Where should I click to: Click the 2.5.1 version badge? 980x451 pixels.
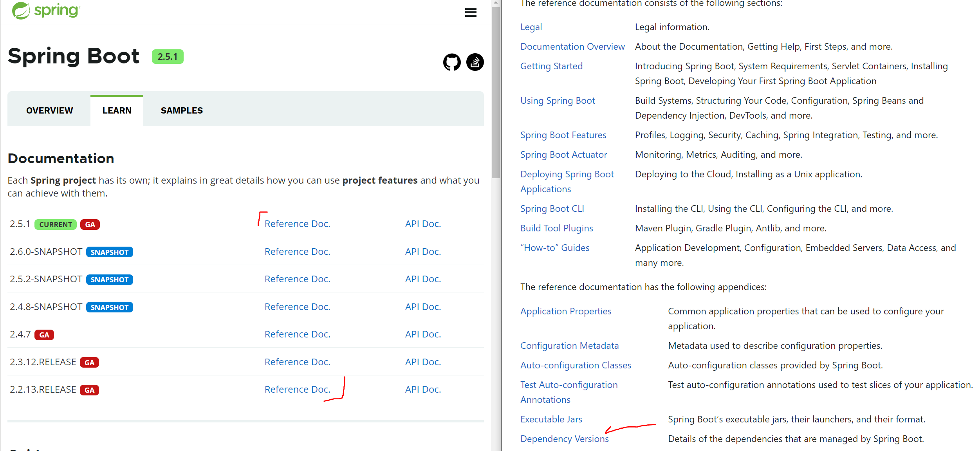[168, 57]
